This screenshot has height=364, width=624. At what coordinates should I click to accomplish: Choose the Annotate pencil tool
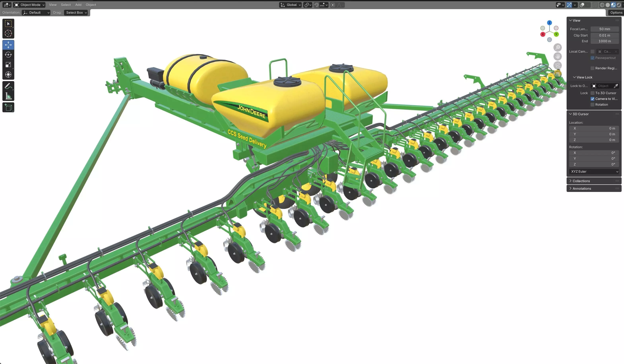tap(8, 86)
